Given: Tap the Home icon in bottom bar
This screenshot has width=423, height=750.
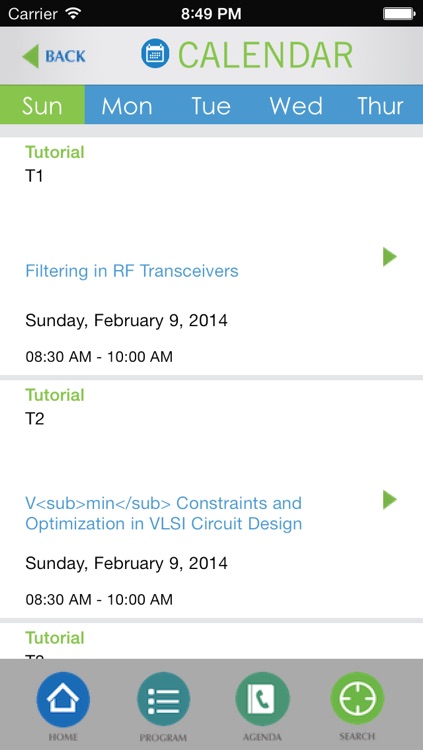Looking at the screenshot, I should pyautogui.click(x=63, y=698).
